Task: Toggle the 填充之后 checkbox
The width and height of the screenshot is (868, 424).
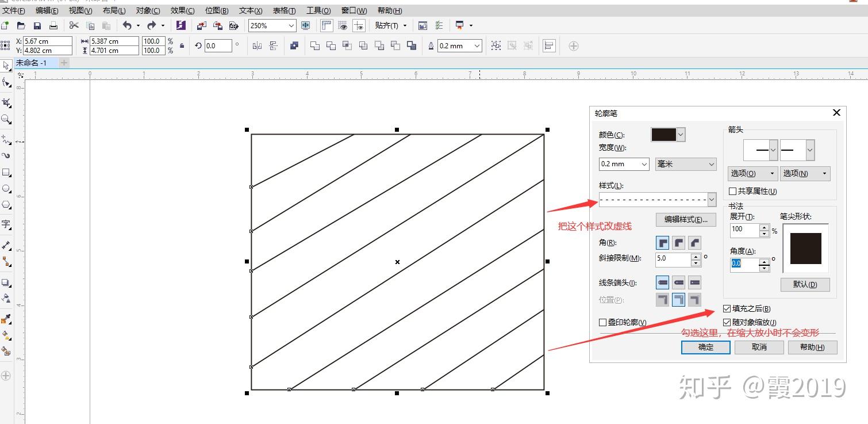Action: tap(727, 309)
